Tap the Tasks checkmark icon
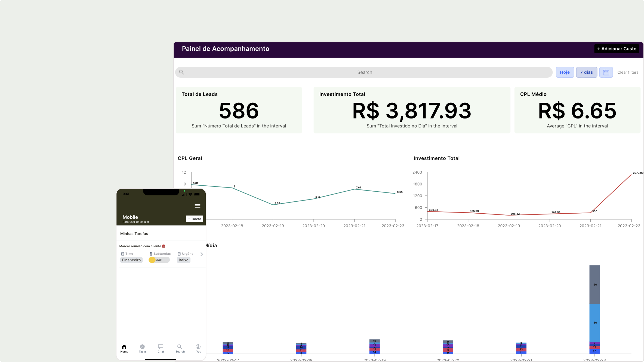Screen dimensions: 644x362 tap(142, 347)
